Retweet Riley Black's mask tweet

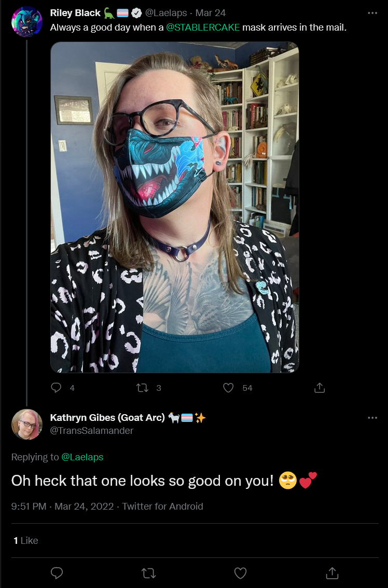(143, 387)
